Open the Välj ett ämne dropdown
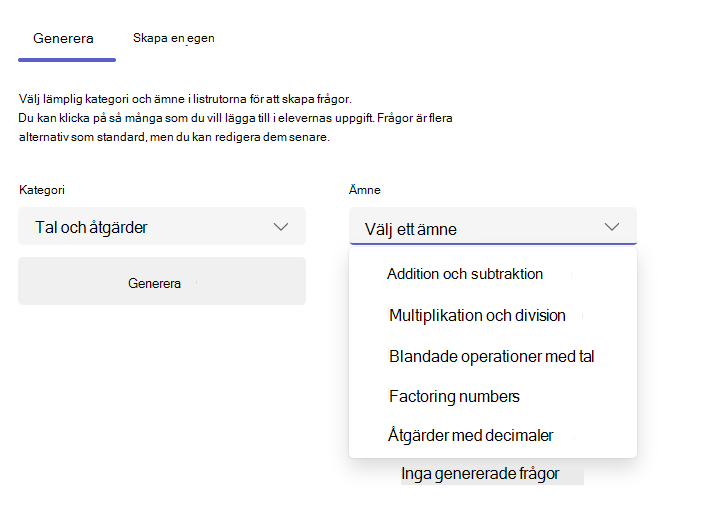Screen dimensions: 726x520 point(493,226)
